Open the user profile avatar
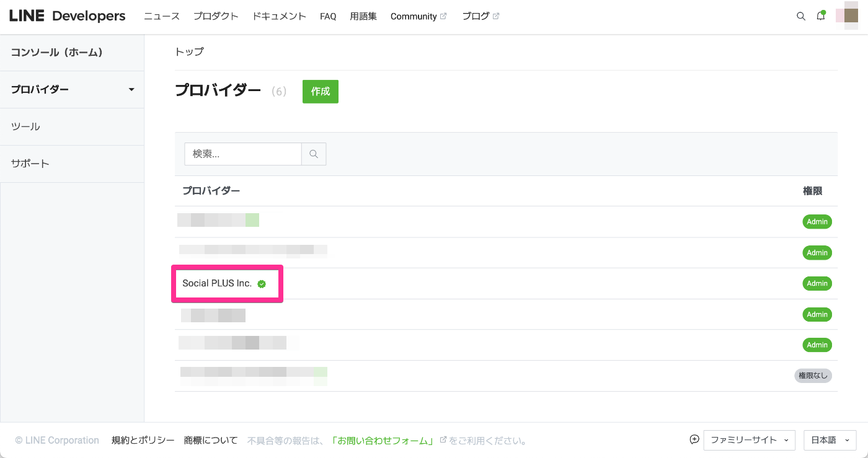This screenshot has height=458, width=868. tap(847, 16)
